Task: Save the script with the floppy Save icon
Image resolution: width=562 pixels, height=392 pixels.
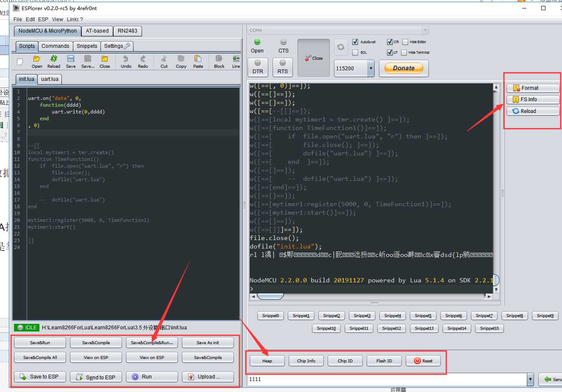Action: click(x=71, y=61)
